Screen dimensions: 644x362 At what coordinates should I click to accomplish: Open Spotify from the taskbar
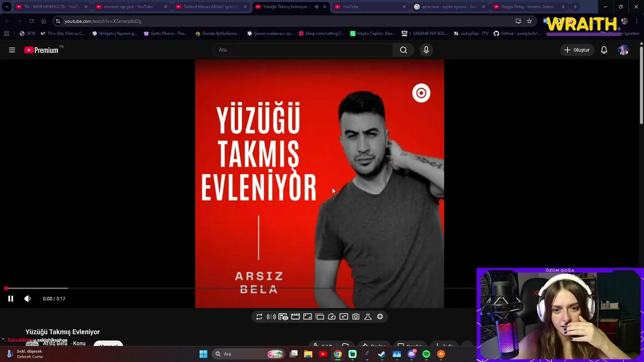click(426, 354)
